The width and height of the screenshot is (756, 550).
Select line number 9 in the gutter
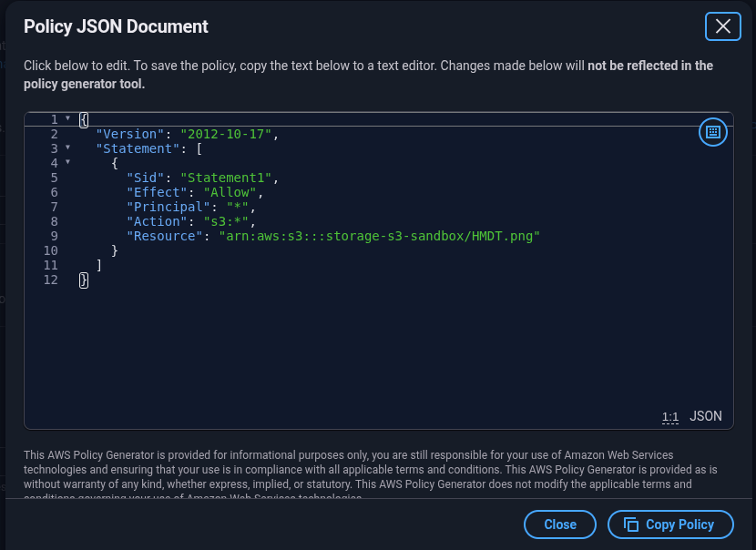[54, 236]
